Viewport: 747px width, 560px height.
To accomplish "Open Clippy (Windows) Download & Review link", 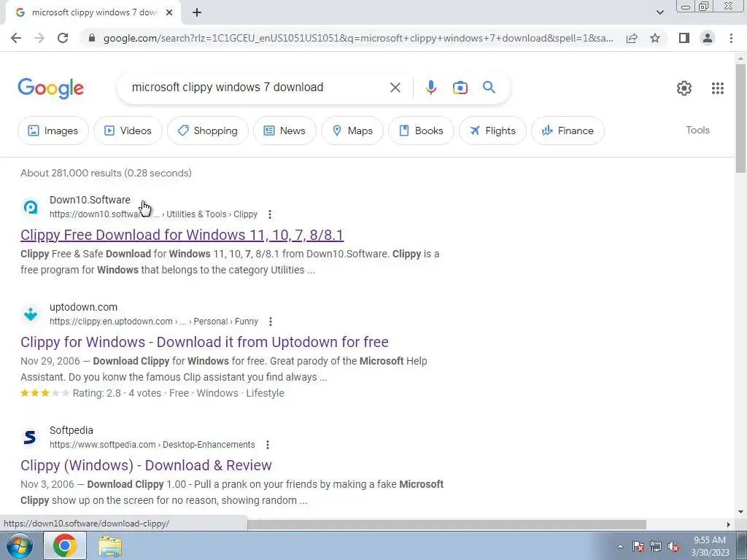I will click(146, 465).
